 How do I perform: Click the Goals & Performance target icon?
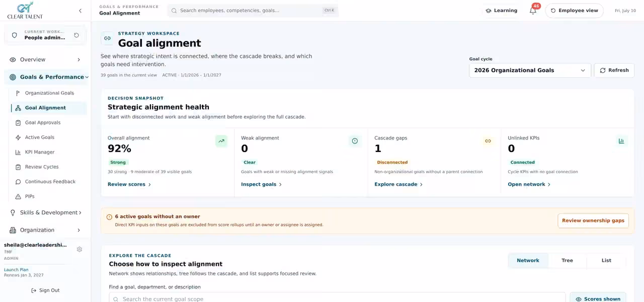(13, 77)
